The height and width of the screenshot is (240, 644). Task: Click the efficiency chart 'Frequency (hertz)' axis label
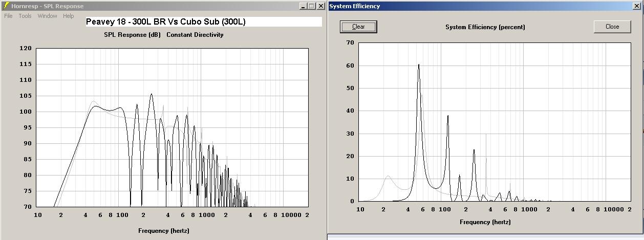(485, 222)
